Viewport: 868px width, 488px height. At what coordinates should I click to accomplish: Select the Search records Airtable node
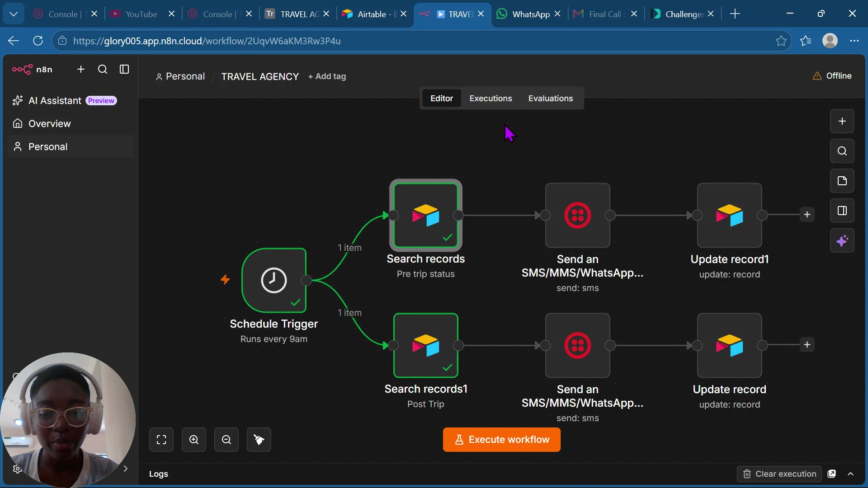(425, 215)
